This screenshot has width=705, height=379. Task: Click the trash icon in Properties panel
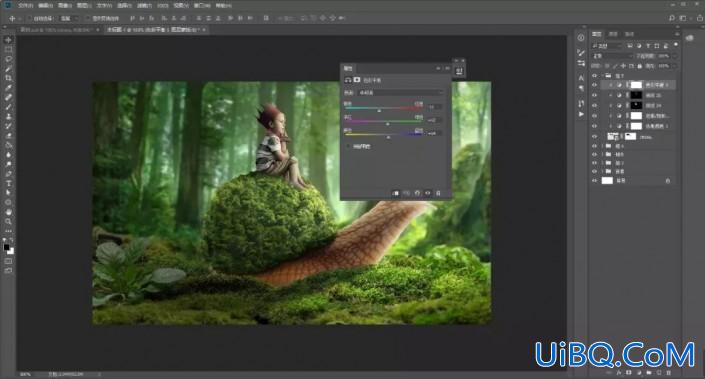(438, 193)
